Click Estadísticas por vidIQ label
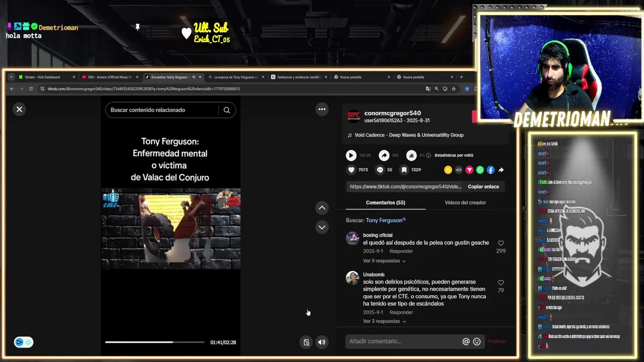This screenshot has height=362, width=644. (454, 155)
